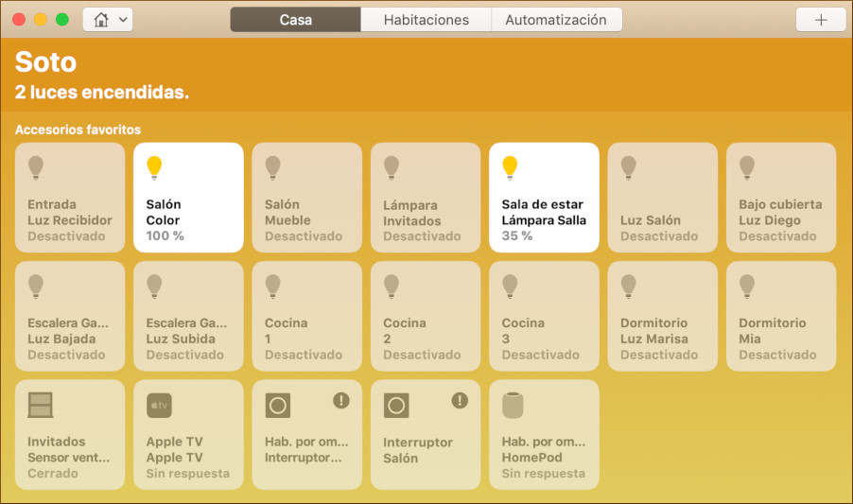Screen dimensions: 853x504
Task: Open the Habitaciones tab
Action: [x=426, y=20]
